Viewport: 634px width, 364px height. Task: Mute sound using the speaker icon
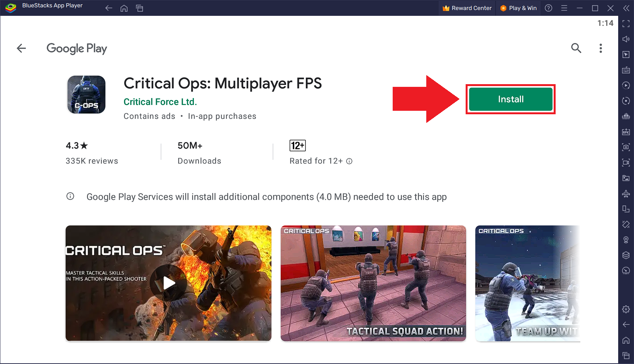click(x=626, y=39)
